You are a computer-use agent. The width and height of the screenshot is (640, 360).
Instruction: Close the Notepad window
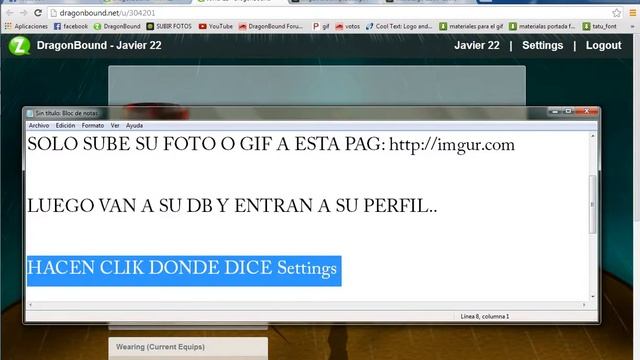[x=587, y=111]
